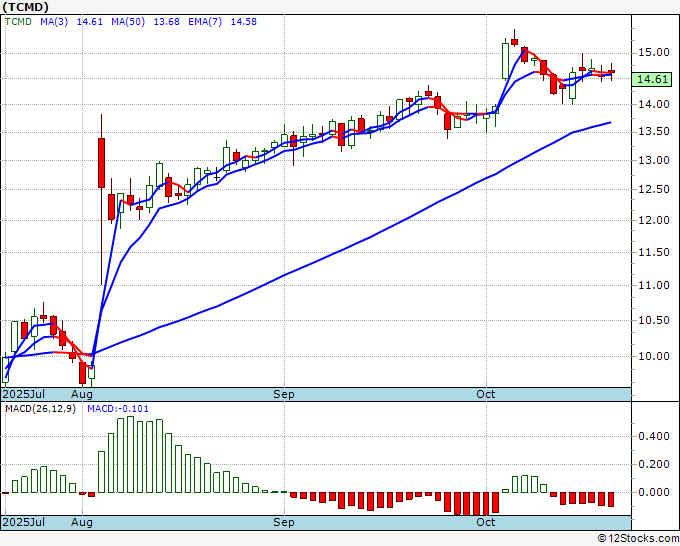Click the tall green early October breakout candle
The image size is (680, 546).
coord(505,61)
